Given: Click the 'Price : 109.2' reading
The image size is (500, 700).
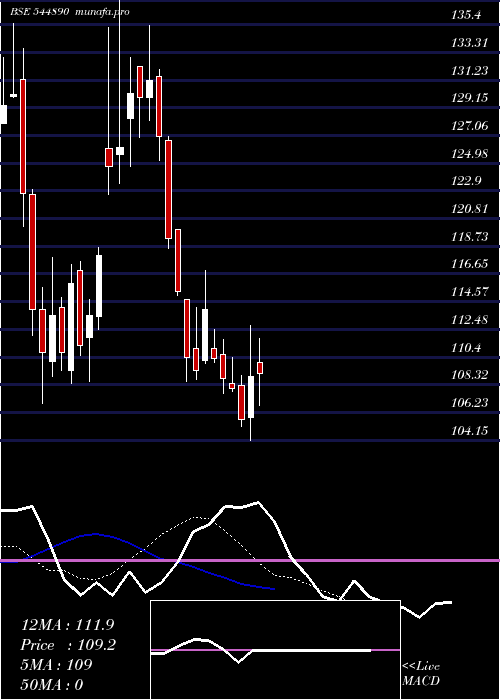Looking at the screenshot, I should [68, 645].
